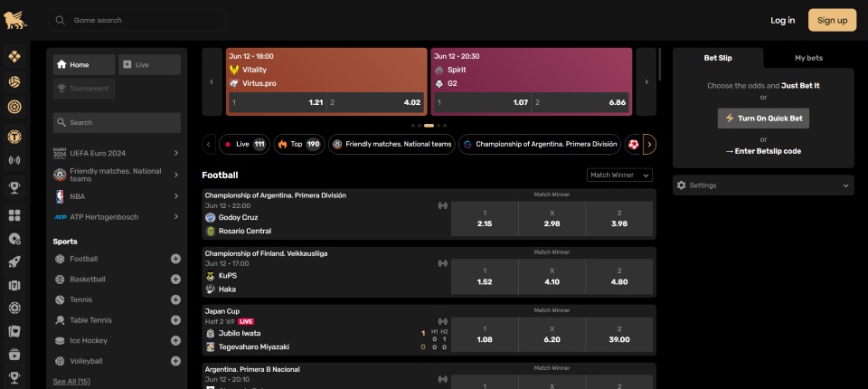Switch to the Bet Slip tab

pyautogui.click(x=718, y=58)
